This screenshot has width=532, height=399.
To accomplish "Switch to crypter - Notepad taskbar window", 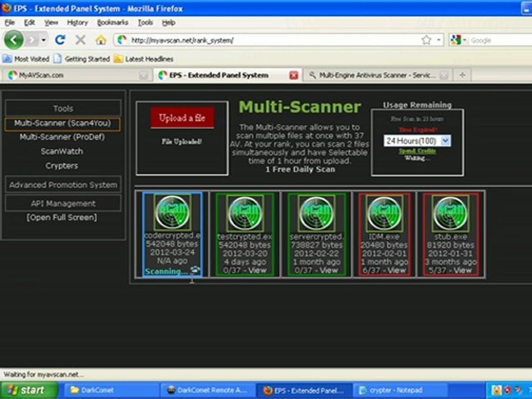I will (400, 390).
